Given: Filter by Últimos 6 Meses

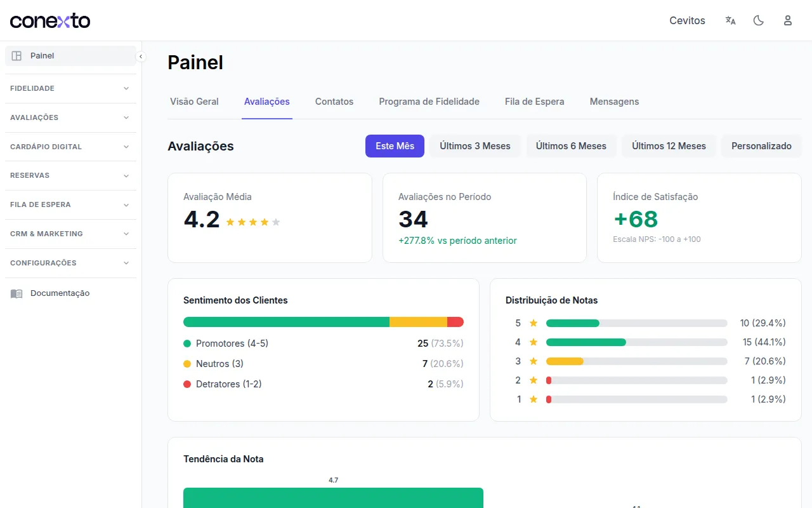Looking at the screenshot, I should click(571, 146).
